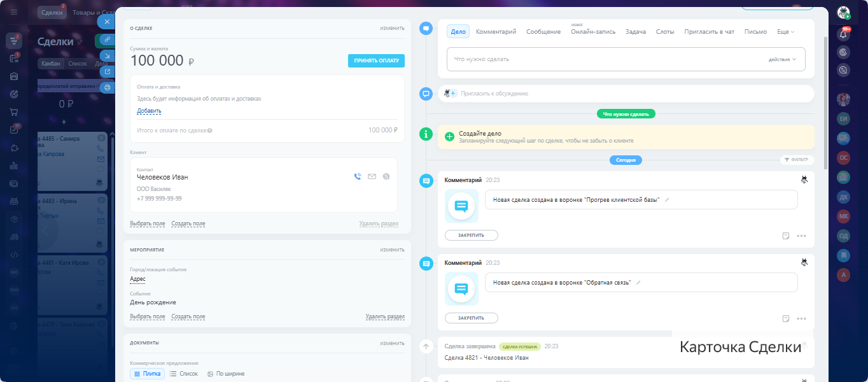
Task: Click ПРИНЯТЬ ОПЛАТУ button
Action: coord(376,60)
